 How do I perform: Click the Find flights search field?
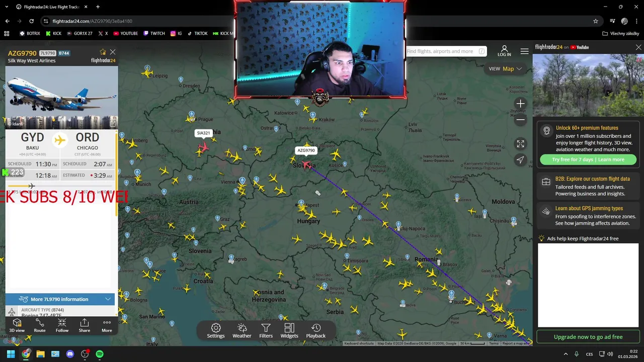[x=445, y=51]
